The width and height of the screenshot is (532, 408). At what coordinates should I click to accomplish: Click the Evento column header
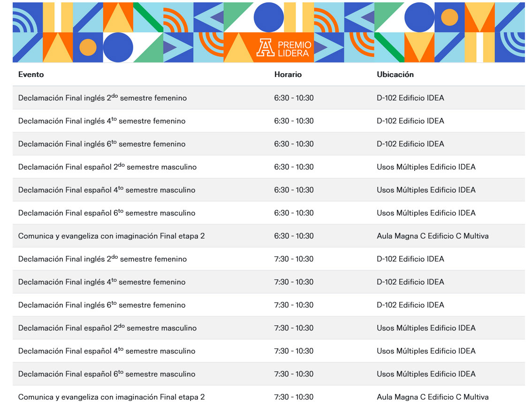pyautogui.click(x=31, y=74)
